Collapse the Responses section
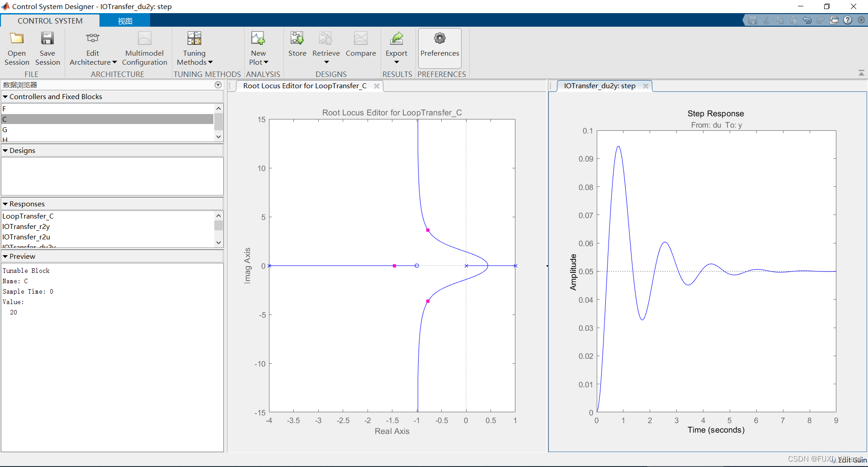This screenshot has width=868, height=467. 5,204
